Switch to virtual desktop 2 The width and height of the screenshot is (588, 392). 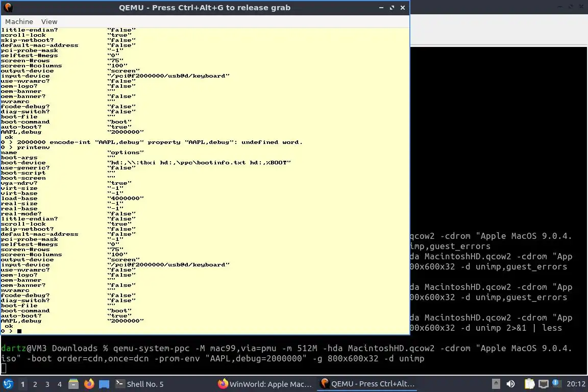[x=35, y=384]
